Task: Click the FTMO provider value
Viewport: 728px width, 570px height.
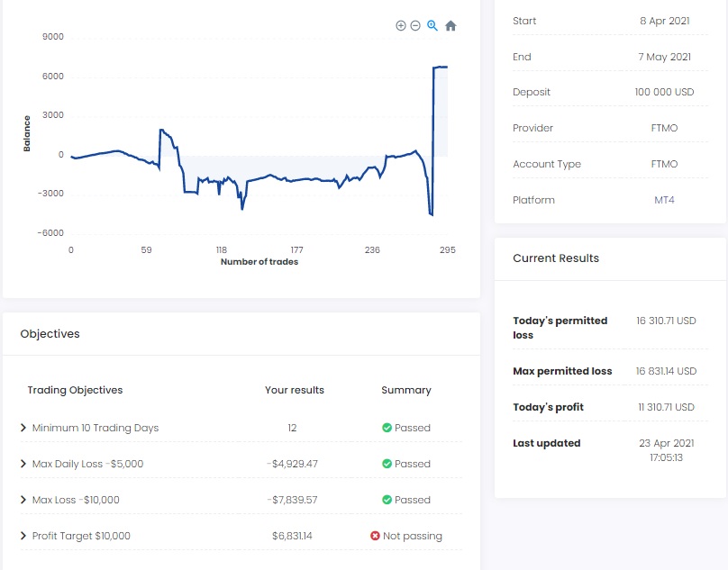Action: pyautogui.click(x=664, y=128)
